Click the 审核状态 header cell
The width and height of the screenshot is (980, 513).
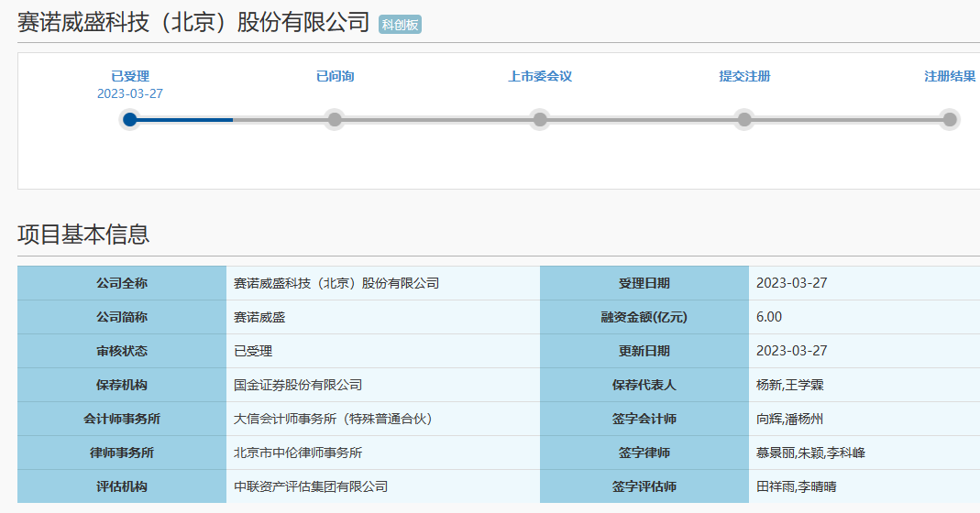[x=122, y=351]
